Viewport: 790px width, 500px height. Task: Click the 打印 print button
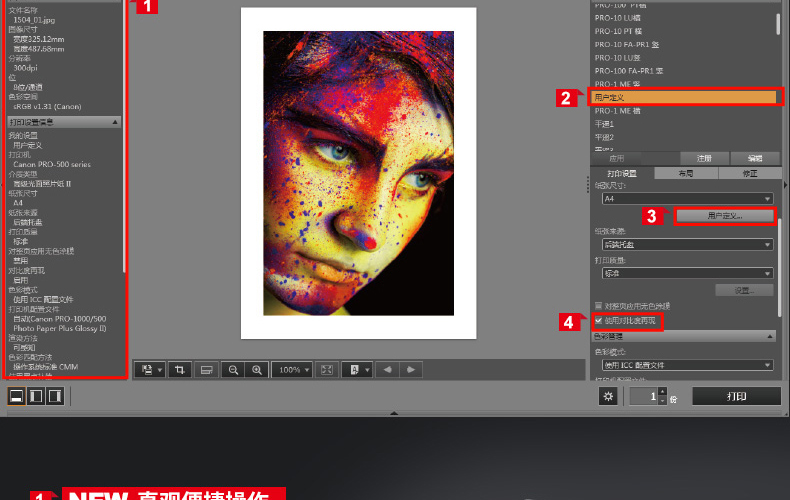[737, 396]
